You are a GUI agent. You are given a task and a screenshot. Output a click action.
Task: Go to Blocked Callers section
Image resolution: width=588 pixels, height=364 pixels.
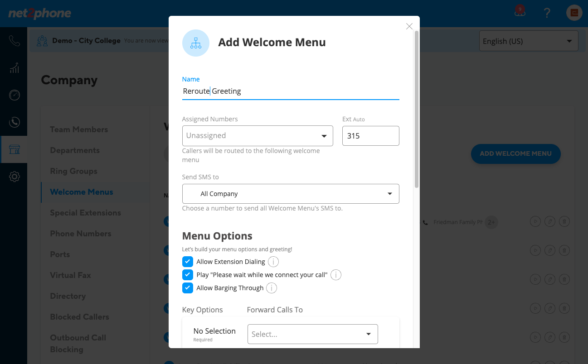point(79,317)
